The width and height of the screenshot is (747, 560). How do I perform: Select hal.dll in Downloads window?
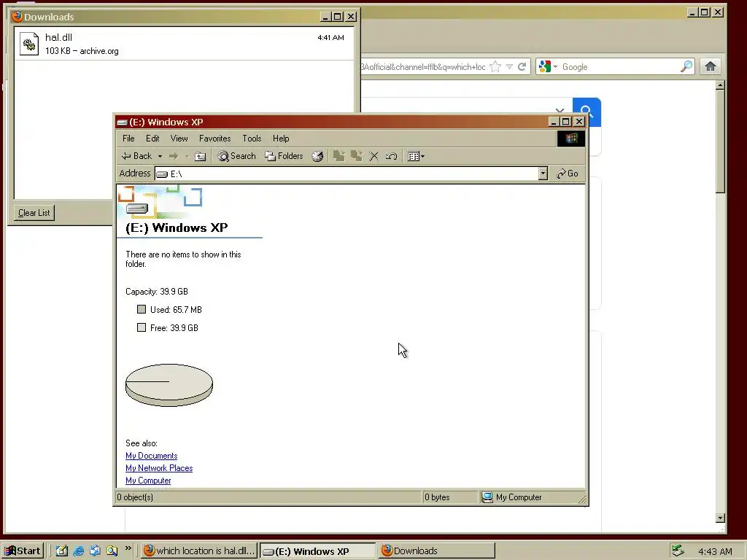[x=184, y=44]
